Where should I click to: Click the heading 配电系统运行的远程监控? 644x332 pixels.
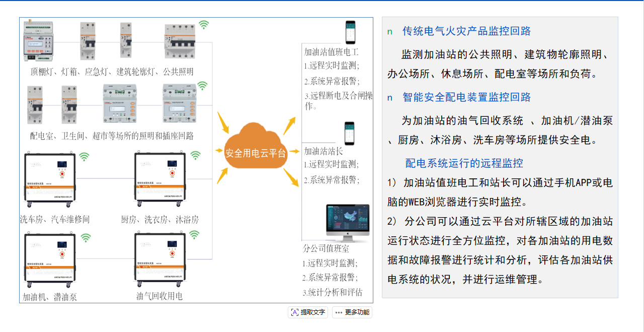tap(464, 163)
